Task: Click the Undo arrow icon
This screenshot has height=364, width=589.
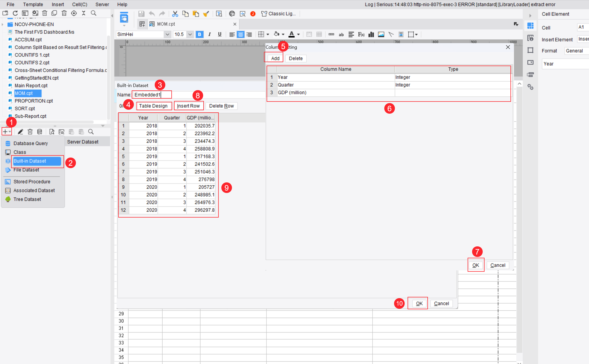Action: [152, 14]
